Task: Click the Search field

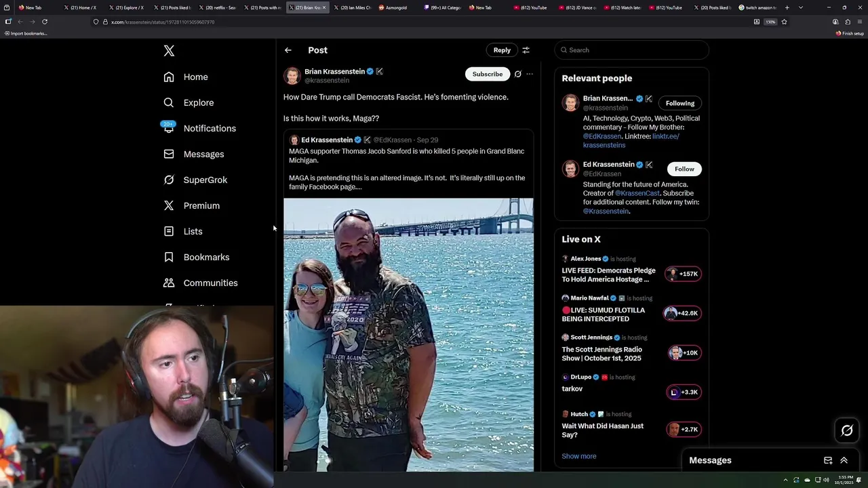Action: click(631, 50)
